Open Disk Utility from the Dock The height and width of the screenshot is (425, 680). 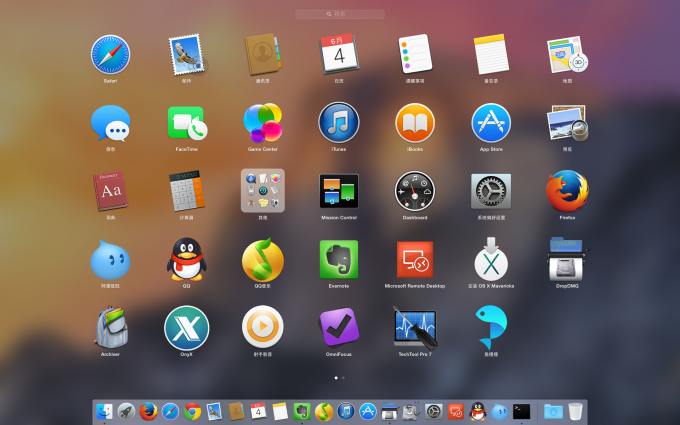tap(411, 411)
